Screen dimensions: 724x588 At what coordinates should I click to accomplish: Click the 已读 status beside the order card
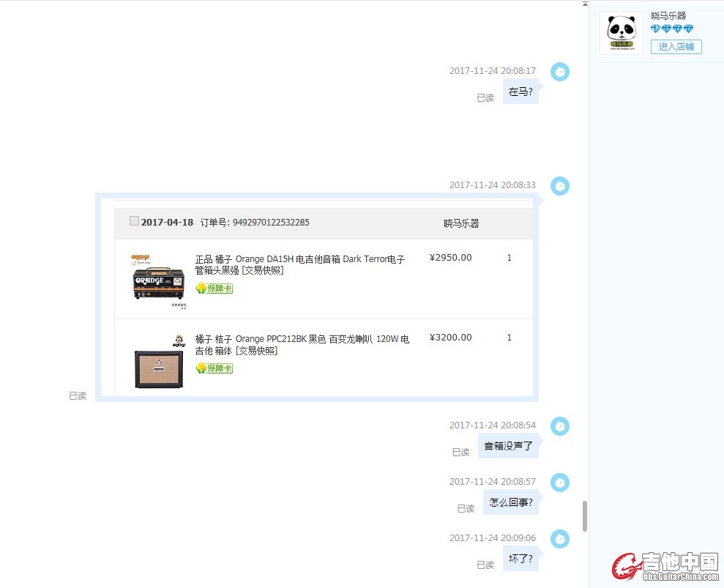click(x=78, y=396)
